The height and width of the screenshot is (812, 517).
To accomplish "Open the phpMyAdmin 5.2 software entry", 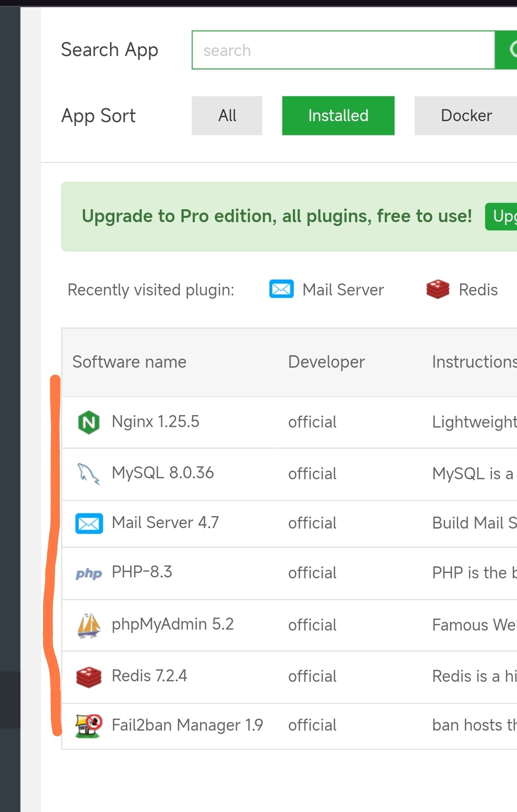I will coord(172,624).
